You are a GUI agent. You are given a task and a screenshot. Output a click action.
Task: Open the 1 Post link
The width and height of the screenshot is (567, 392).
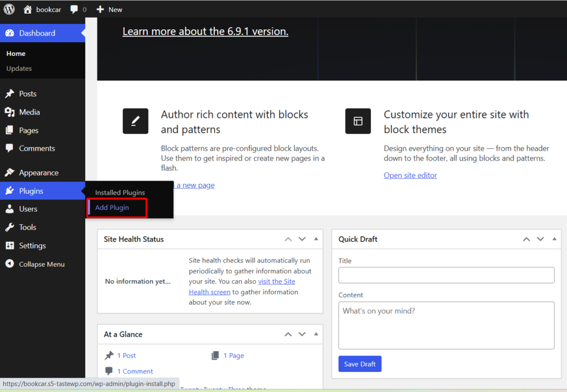(x=126, y=355)
